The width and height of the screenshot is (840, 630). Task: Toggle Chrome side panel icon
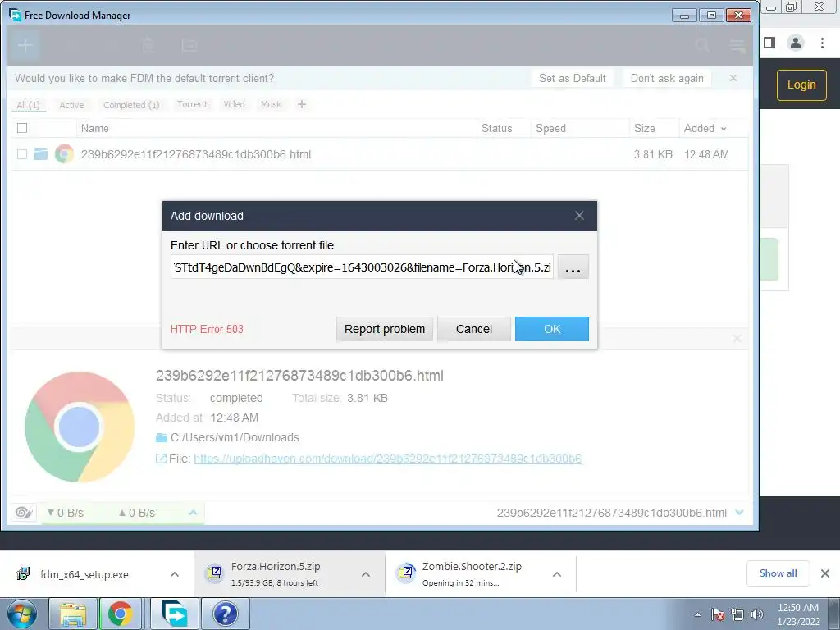point(769,43)
